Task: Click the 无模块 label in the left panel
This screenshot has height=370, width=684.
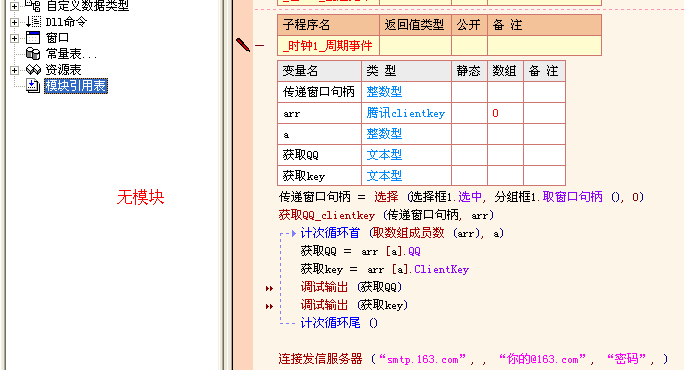Action: pyautogui.click(x=140, y=197)
